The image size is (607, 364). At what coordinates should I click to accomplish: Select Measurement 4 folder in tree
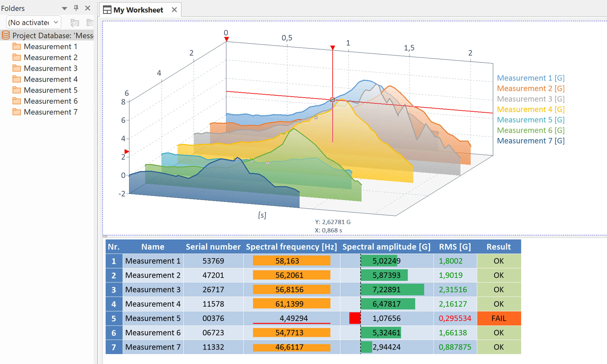(x=50, y=79)
